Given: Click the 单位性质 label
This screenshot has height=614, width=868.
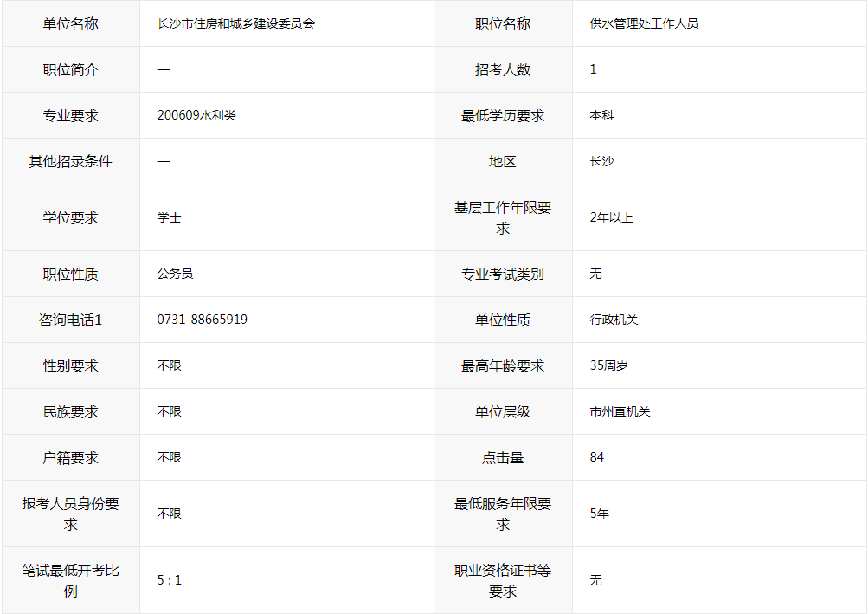Looking at the screenshot, I should pos(503,320).
